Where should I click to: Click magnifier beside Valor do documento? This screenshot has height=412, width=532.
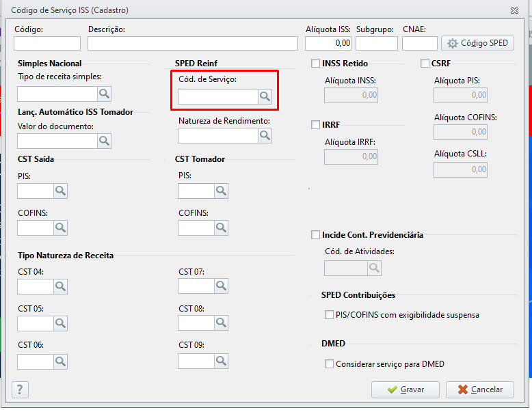coord(104,141)
